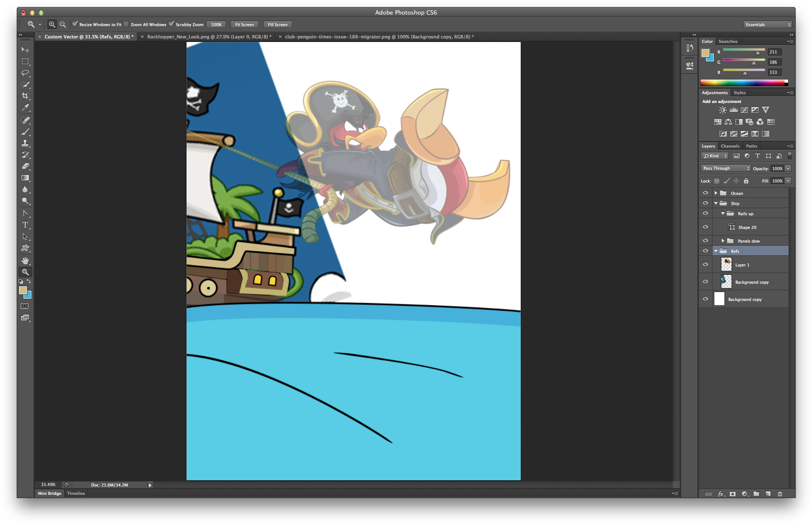This screenshot has height=524, width=812.
Task: Hide the Ocean layer group
Action: [x=705, y=193]
